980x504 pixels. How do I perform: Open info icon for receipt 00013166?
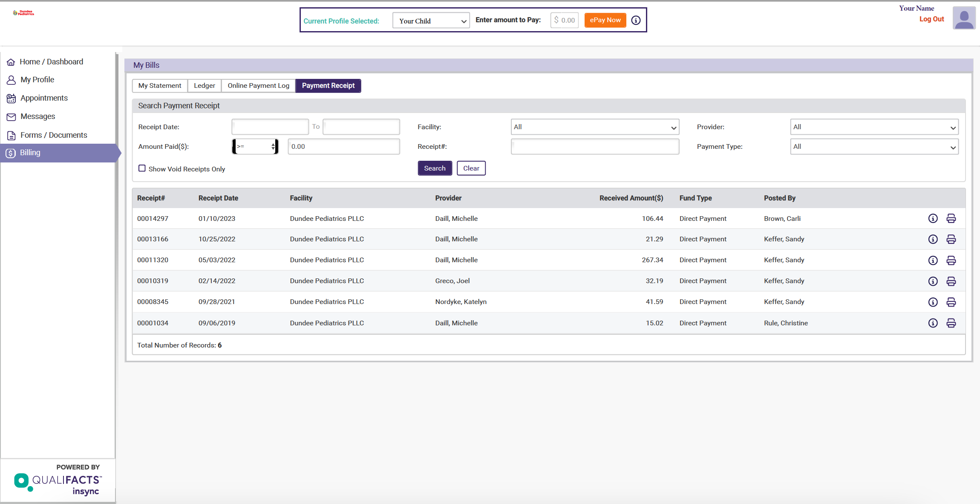click(933, 239)
